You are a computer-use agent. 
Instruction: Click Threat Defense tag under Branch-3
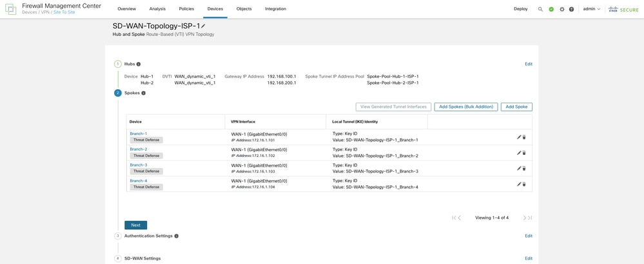coord(146,171)
